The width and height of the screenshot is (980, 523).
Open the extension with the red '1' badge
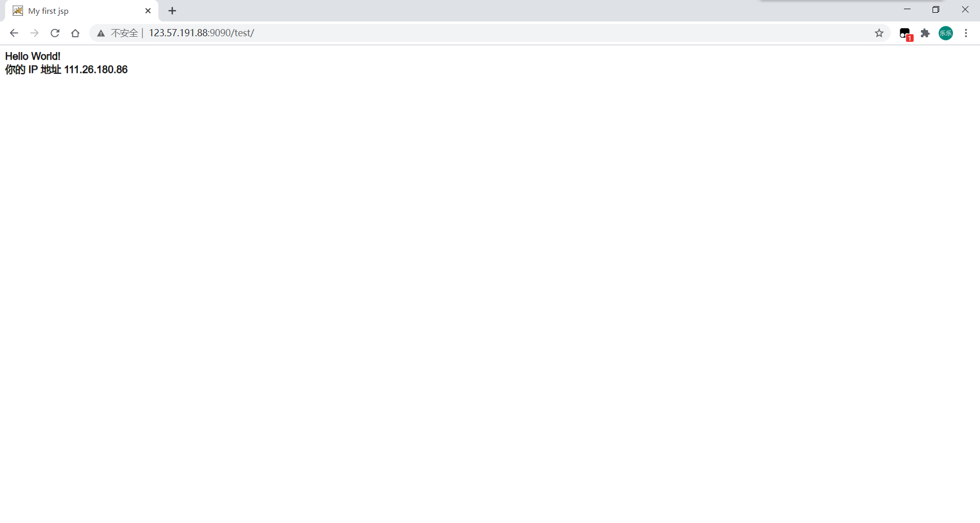[x=905, y=33]
